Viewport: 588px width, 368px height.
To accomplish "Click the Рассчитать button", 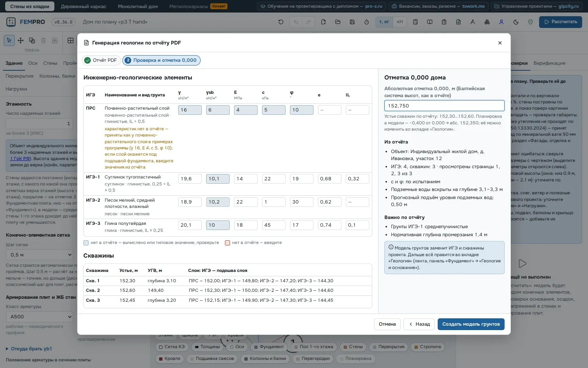I will pyautogui.click(x=560, y=22).
